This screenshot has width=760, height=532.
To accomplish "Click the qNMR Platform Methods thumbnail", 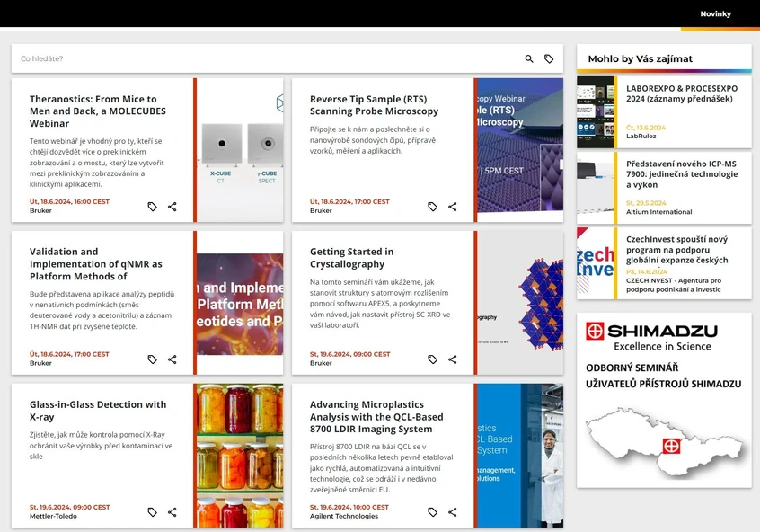I will tap(240, 304).
